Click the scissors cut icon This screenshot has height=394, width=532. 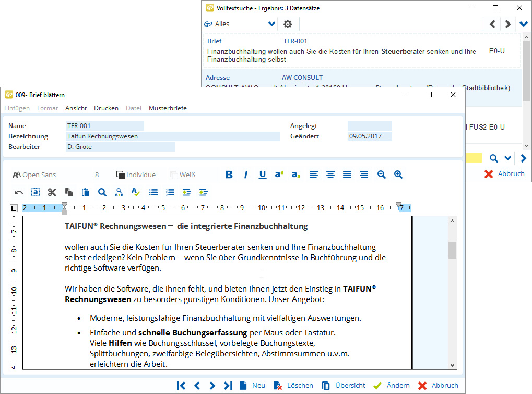tap(52, 192)
